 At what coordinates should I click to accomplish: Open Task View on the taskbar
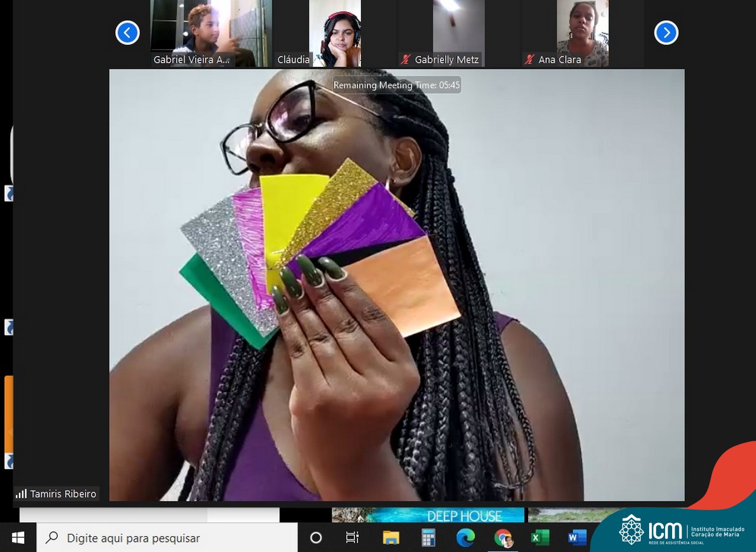[x=353, y=538]
